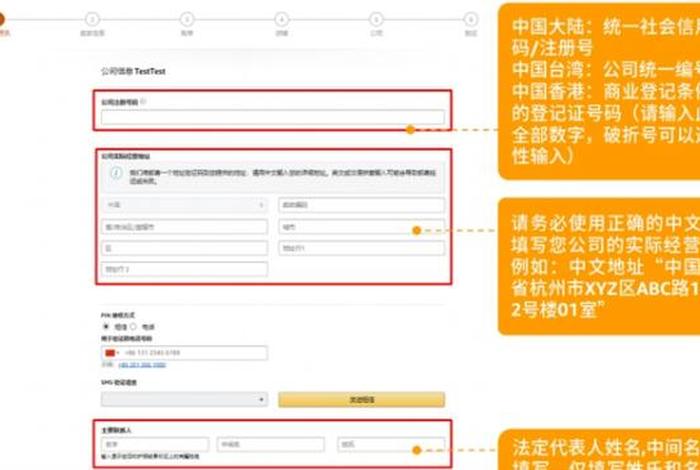Open the SMS verification language dropdown
This screenshot has width=700, height=470.
(184, 399)
